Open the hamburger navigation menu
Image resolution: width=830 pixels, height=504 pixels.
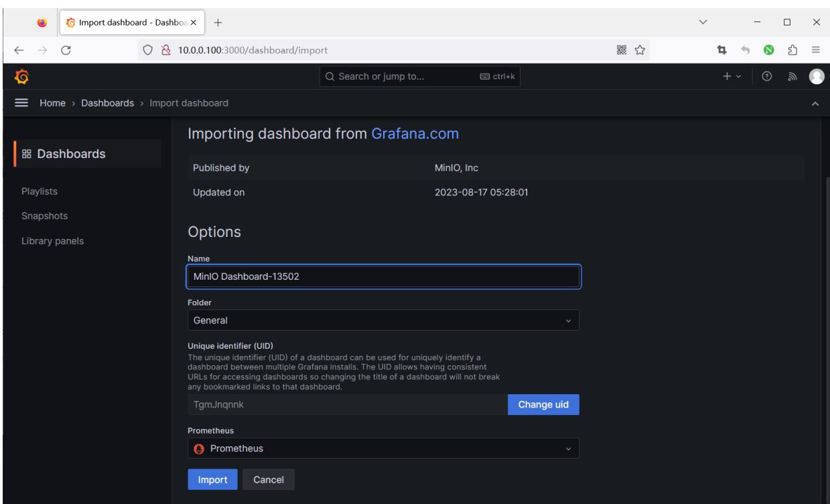click(21, 103)
